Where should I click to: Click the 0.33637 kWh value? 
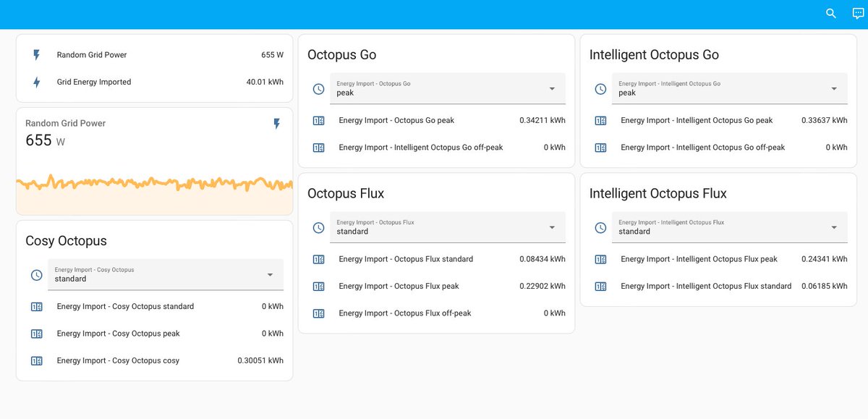[825, 121]
